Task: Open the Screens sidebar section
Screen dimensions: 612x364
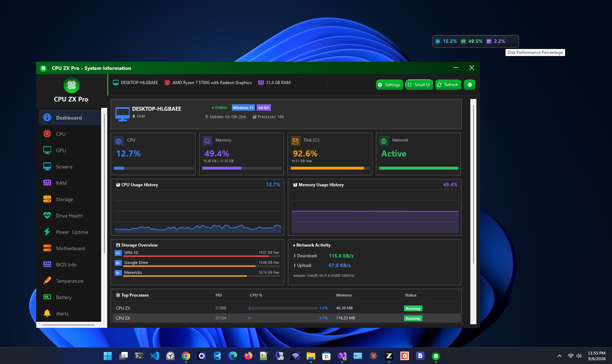Action: pos(70,166)
